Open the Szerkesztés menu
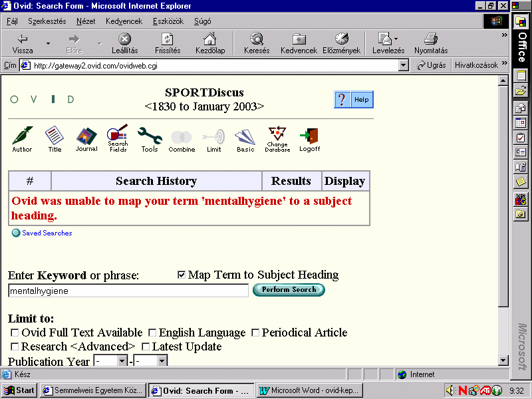Screen dimensions: 532x399 click(x=47, y=21)
